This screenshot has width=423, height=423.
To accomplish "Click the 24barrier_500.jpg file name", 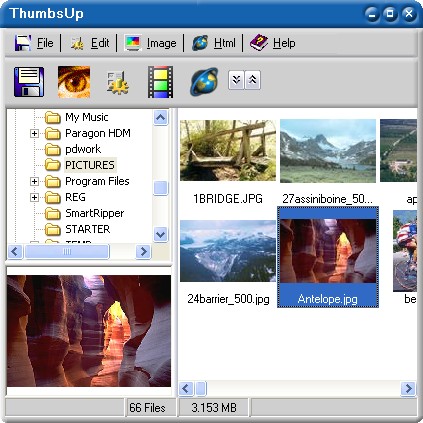I will coord(228,299).
